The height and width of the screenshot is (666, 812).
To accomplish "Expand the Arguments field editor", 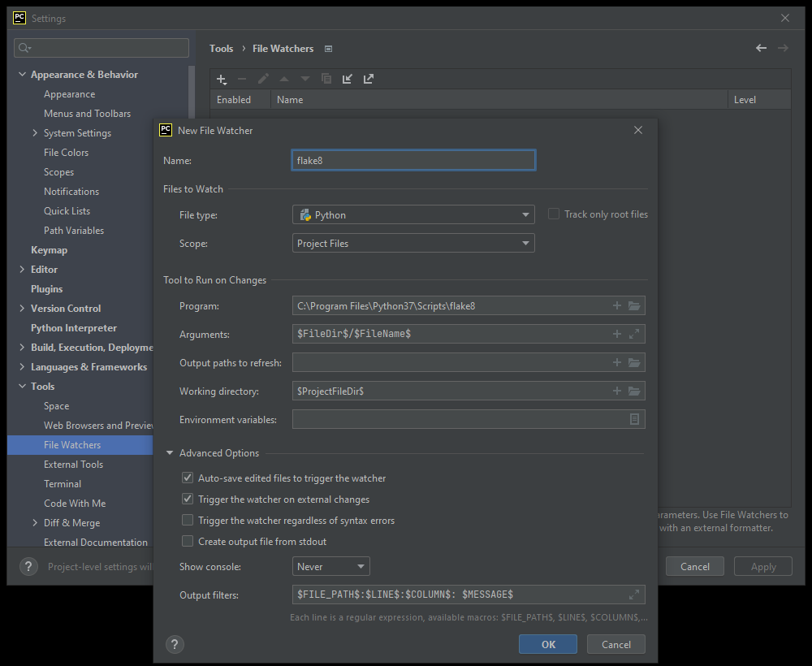I will pyautogui.click(x=634, y=334).
